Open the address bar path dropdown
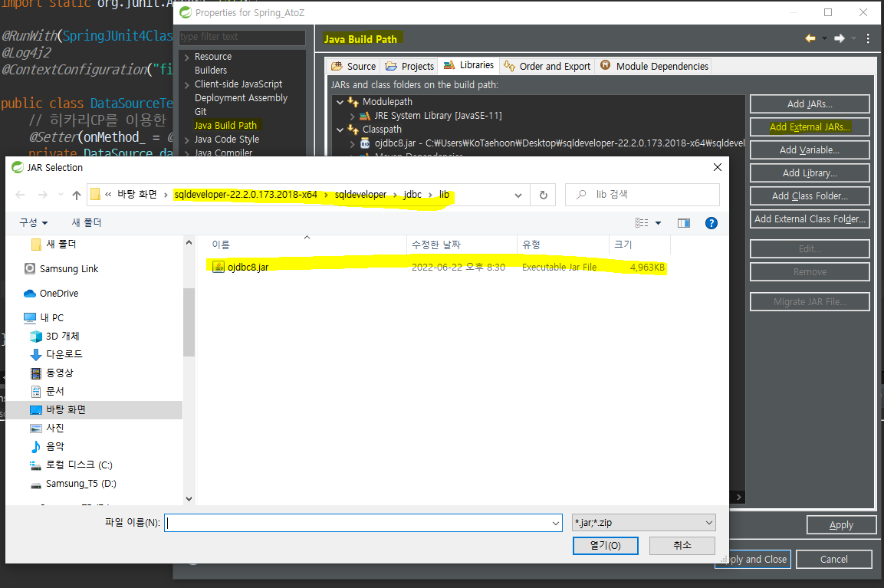Screen dimensions: 884x588 (x=518, y=195)
